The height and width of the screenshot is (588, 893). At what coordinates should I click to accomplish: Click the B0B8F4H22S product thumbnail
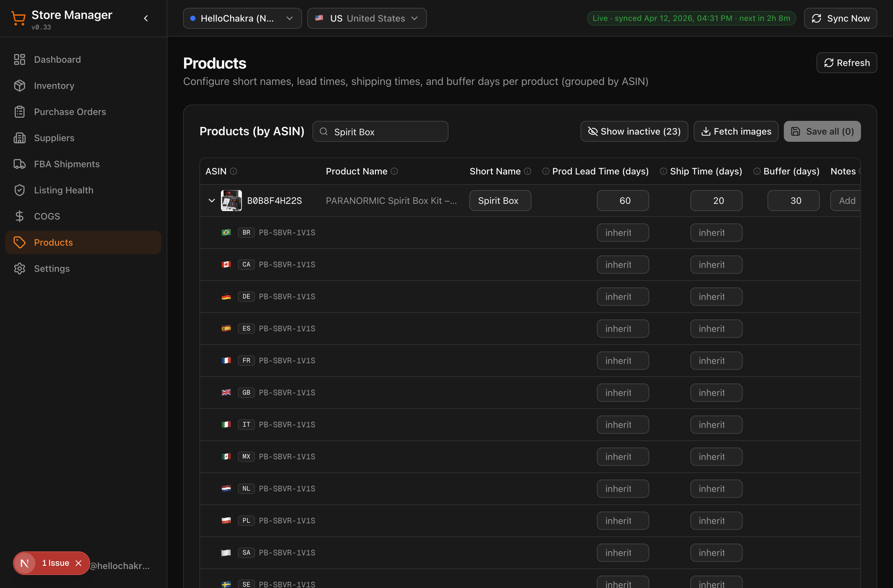pyautogui.click(x=231, y=201)
